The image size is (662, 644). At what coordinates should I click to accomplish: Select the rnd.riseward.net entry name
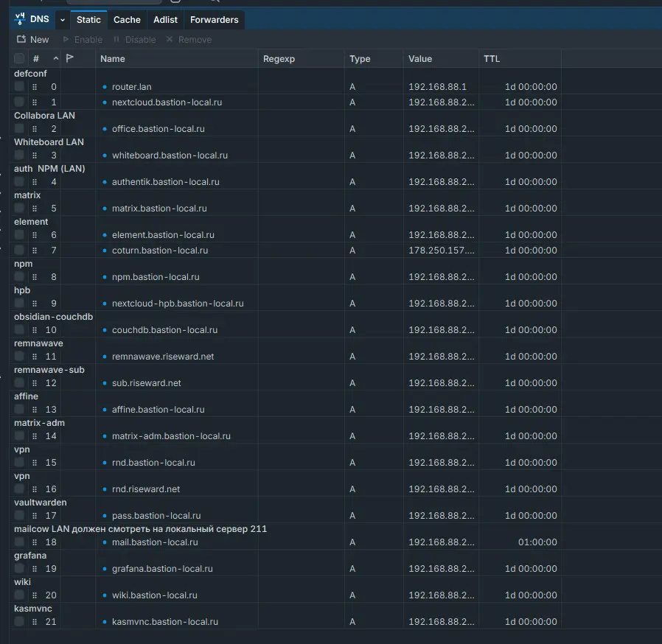pos(146,489)
